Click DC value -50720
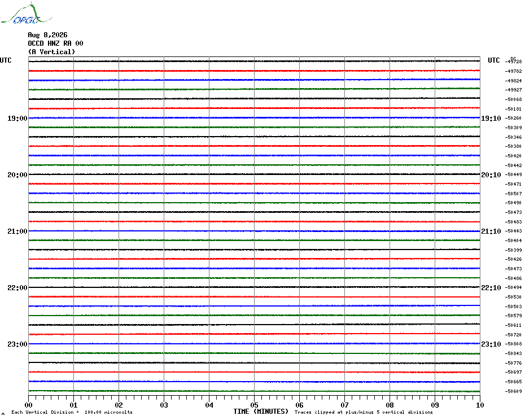The image size is (525, 420). 513,335
